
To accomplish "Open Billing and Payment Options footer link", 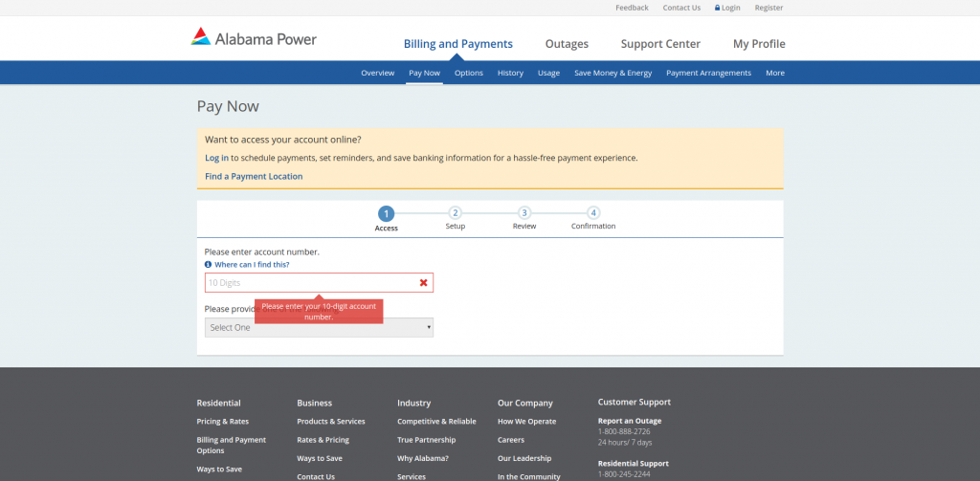I will coord(232,446).
